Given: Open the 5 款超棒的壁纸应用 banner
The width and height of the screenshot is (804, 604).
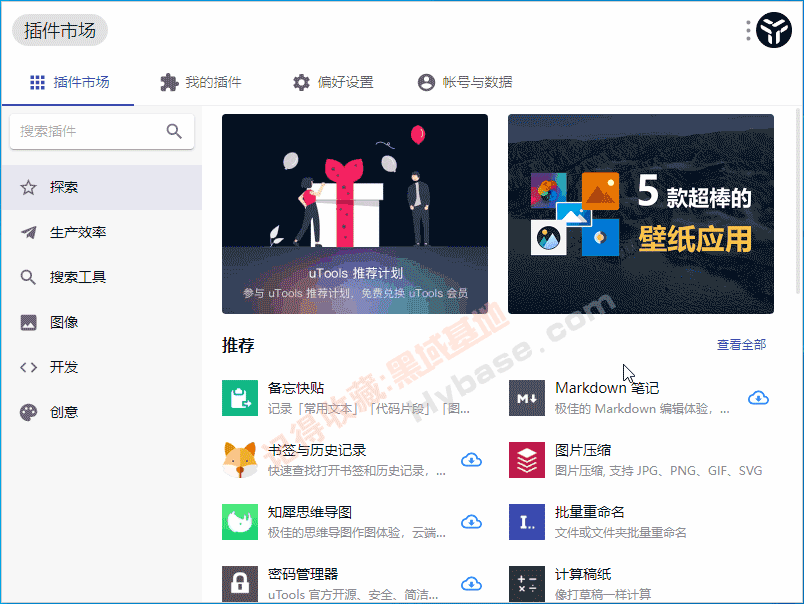Looking at the screenshot, I should [x=641, y=214].
